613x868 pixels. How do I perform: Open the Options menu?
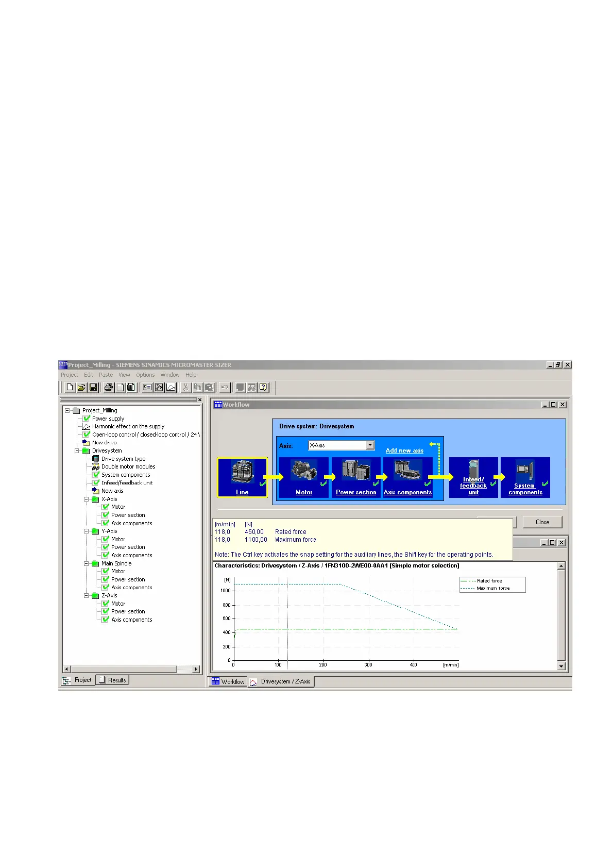[145, 375]
